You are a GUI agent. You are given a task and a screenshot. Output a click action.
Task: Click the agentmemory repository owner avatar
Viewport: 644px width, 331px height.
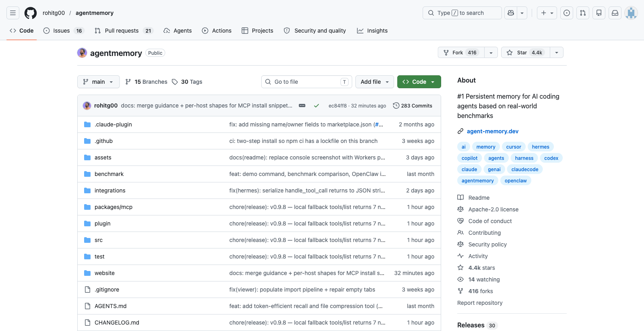pyautogui.click(x=82, y=53)
